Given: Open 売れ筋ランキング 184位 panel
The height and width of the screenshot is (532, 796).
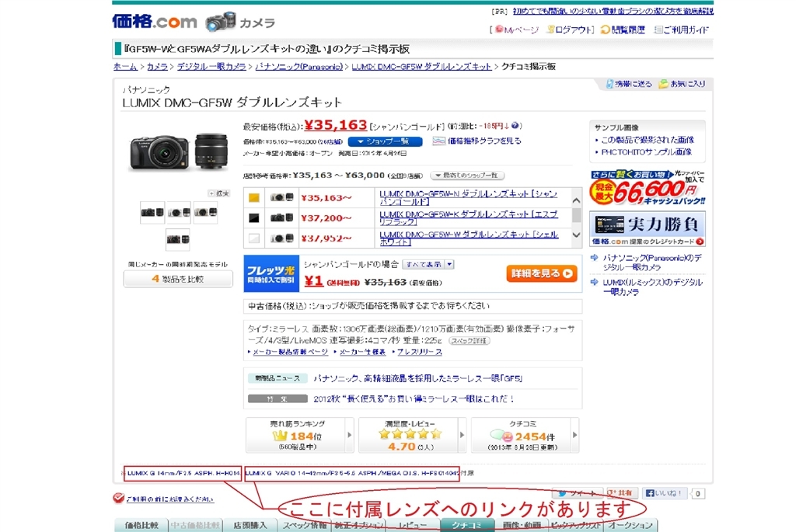Looking at the screenshot, I should (x=299, y=435).
